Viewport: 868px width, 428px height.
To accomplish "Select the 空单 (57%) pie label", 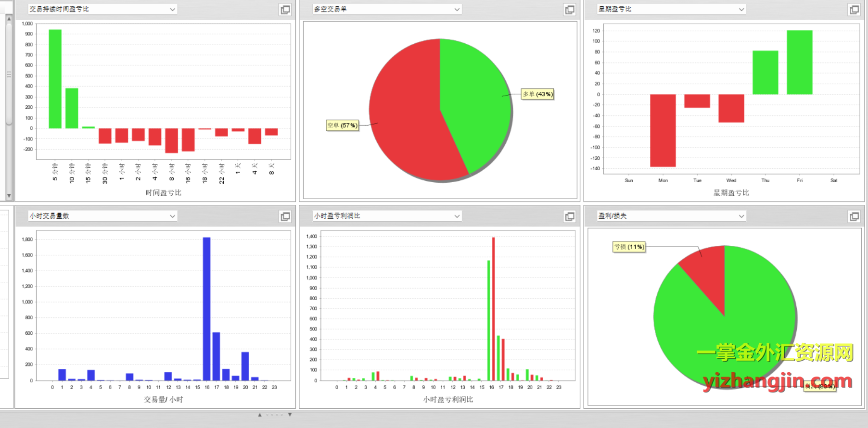I will 342,126.
